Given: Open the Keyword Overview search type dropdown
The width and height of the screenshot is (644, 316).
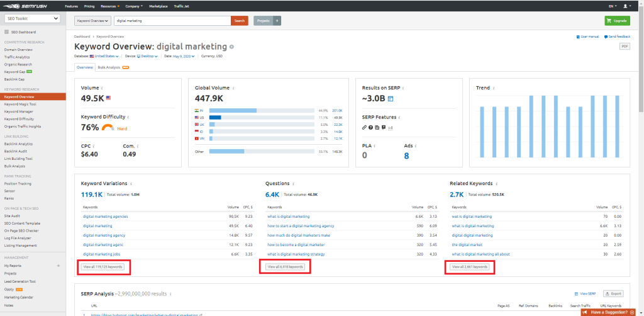Looking at the screenshot, I should coord(93,21).
